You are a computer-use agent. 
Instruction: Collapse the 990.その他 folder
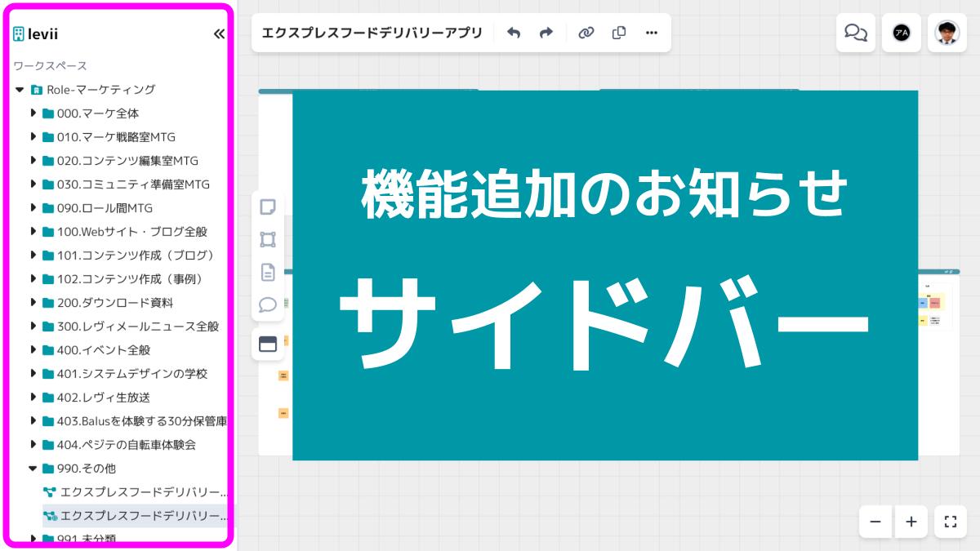pyautogui.click(x=33, y=469)
